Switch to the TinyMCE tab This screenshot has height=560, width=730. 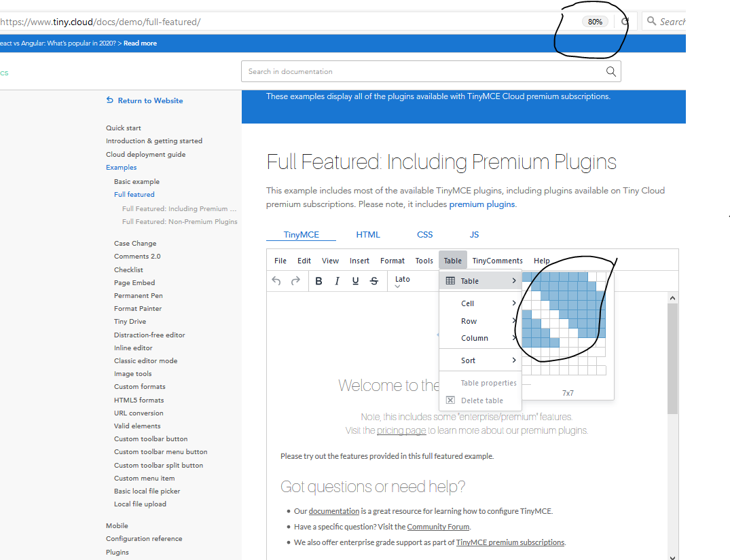(302, 235)
